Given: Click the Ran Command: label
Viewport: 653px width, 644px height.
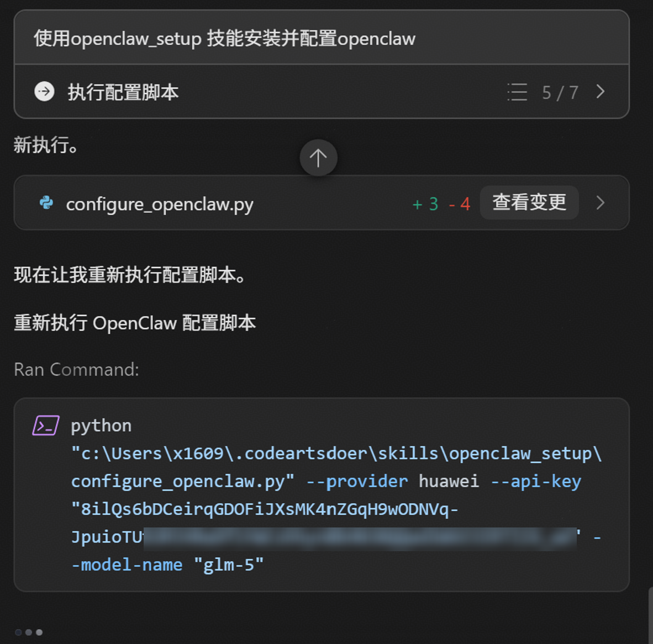Looking at the screenshot, I should click(76, 369).
